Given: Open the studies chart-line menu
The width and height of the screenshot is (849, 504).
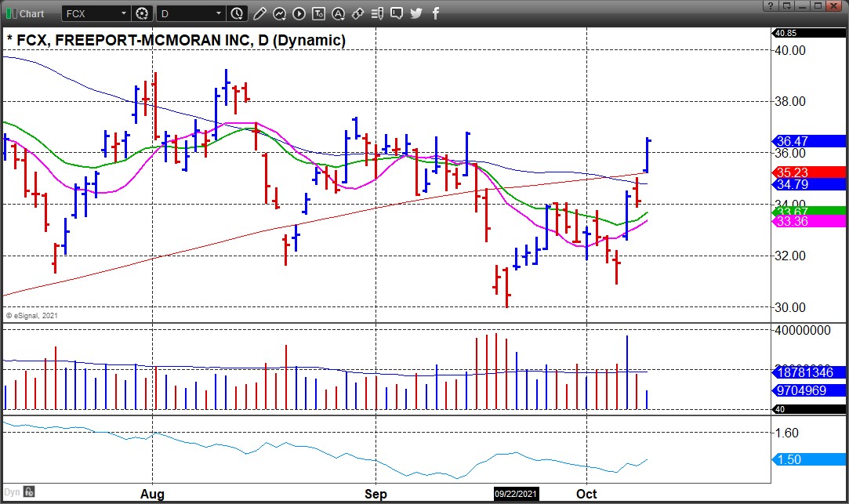Looking at the screenshot, I should pos(279,13).
